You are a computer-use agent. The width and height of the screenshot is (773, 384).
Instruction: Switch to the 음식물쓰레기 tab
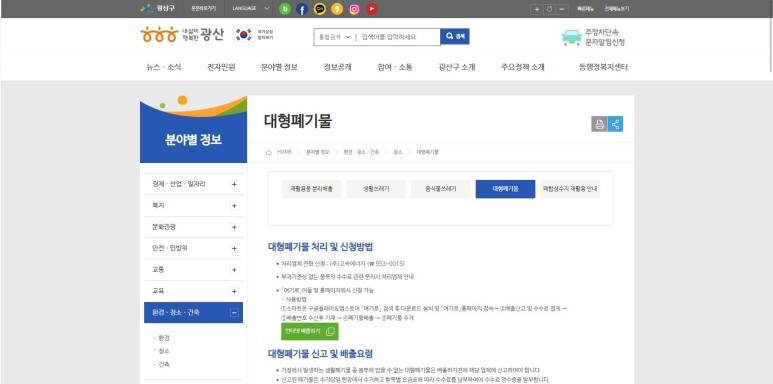(441, 189)
